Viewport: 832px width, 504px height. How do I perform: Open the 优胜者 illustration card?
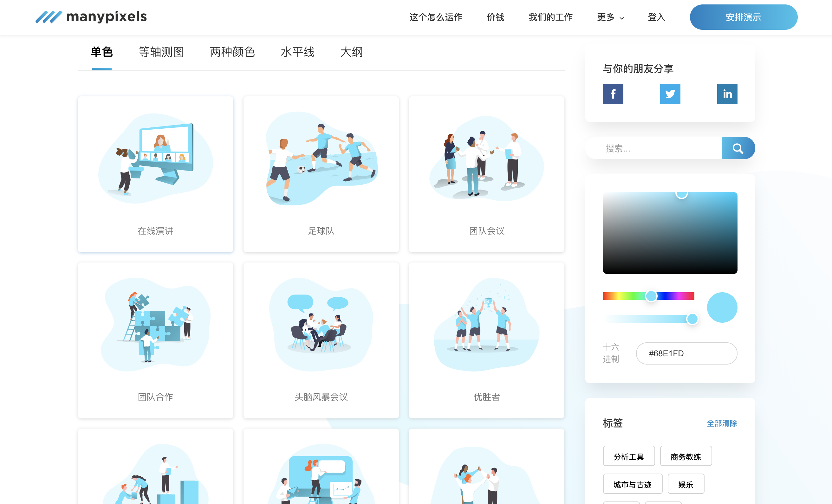point(487,340)
